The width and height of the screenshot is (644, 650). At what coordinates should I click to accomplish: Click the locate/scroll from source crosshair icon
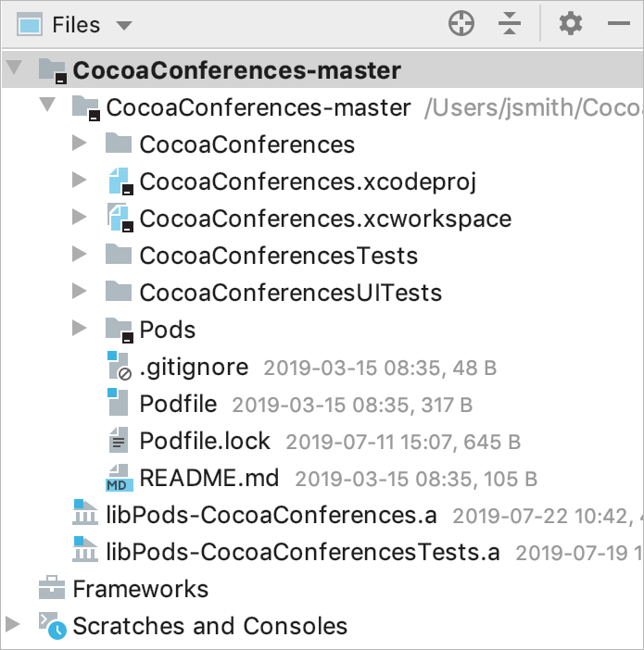[461, 24]
